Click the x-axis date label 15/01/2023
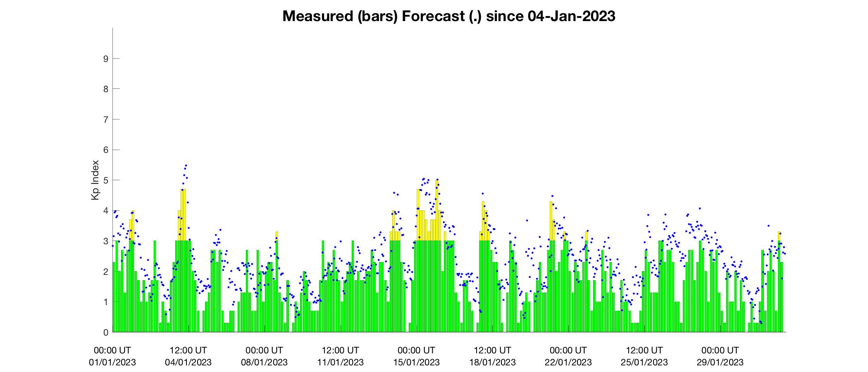This screenshot has width=868, height=372. [416, 362]
